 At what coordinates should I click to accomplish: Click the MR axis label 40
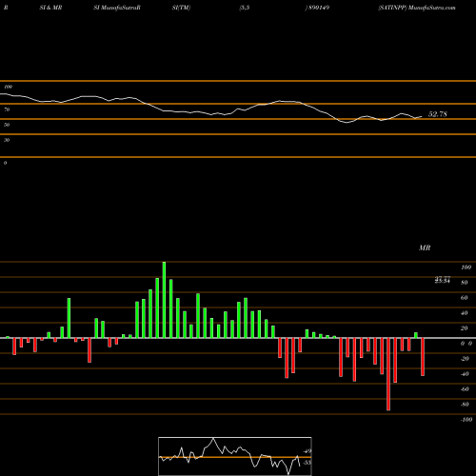click(465, 313)
